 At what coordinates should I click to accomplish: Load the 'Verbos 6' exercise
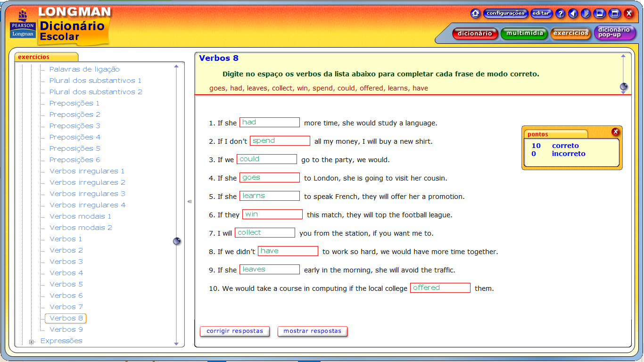point(66,296)
